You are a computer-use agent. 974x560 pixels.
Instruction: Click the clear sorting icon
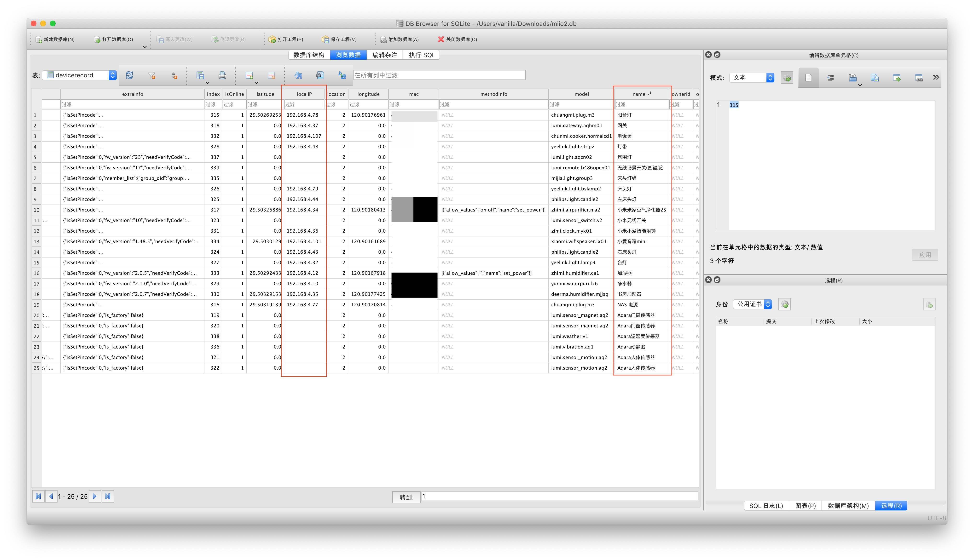(x=174, y=76)
